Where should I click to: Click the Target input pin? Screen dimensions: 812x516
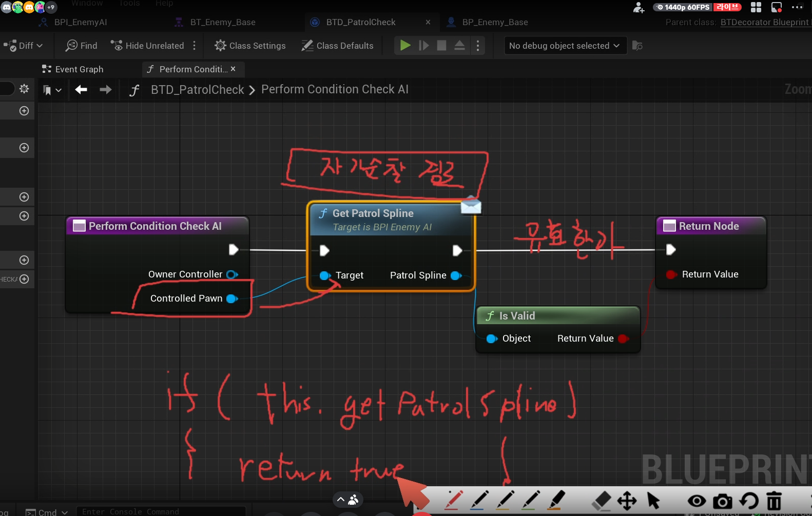[x=325, y=275]
